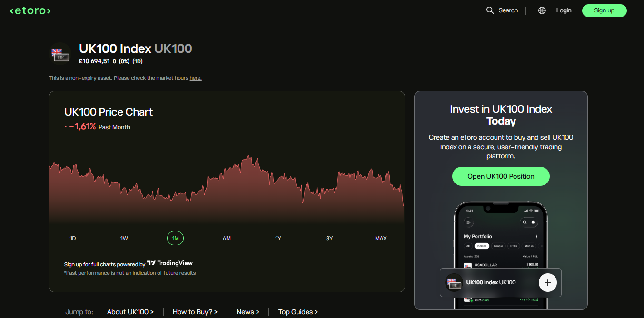Image resolution: width=644 pixels, height=318 pixels.
Task: Open the Login page
Action: 564,10
